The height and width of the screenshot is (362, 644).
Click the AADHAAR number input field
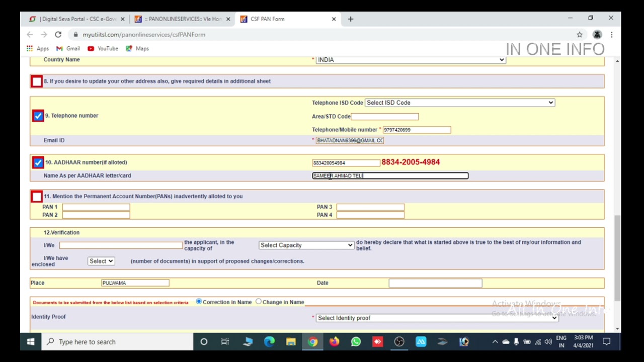pos(346,163)
